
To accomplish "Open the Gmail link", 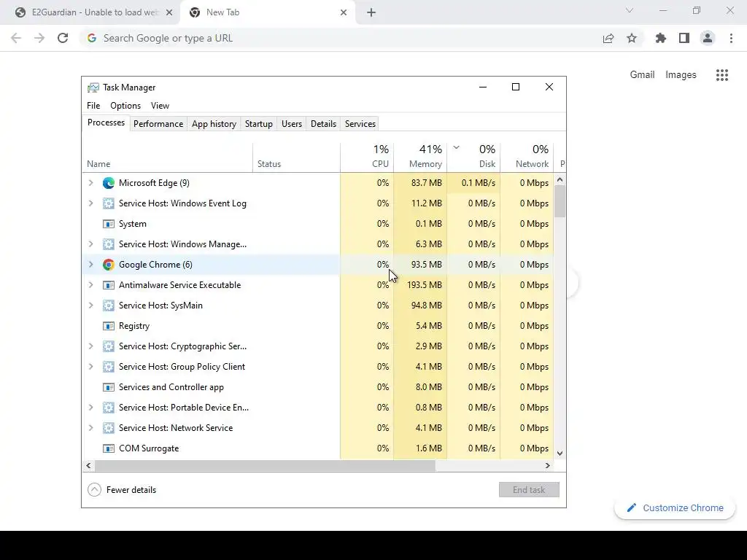I will pos(642,75).
